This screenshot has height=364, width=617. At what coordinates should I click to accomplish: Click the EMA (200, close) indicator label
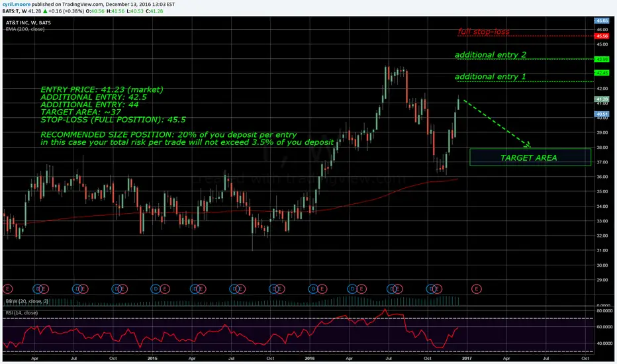(x=25, y=29)
